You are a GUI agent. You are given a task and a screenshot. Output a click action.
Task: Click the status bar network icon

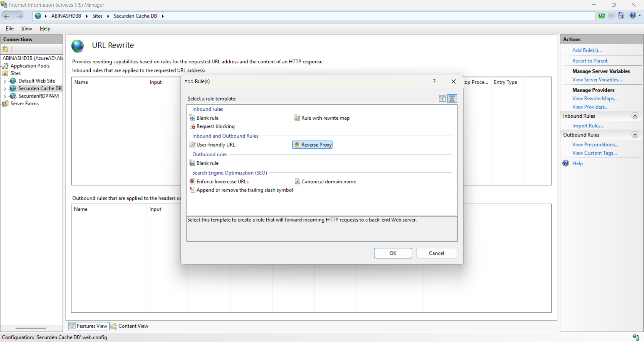(x=636, y=337)
